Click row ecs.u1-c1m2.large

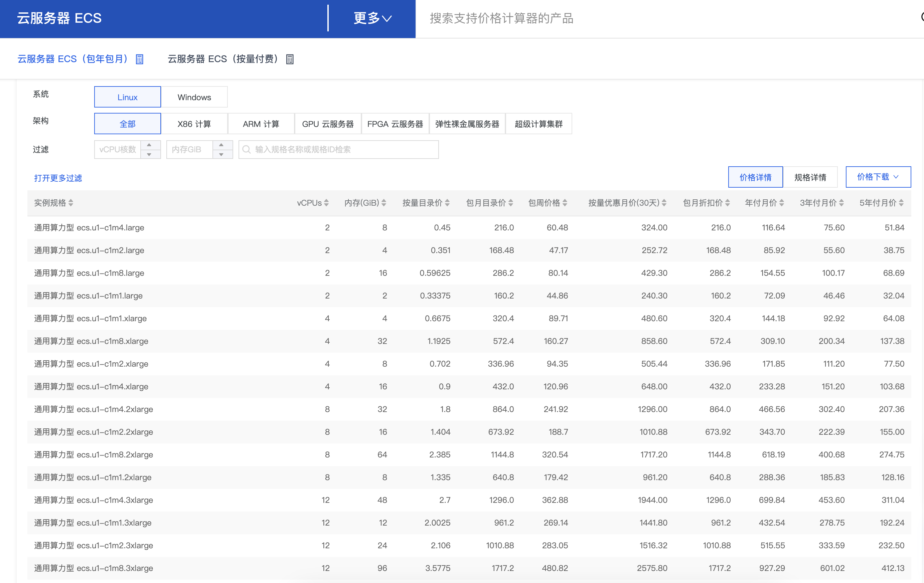469,250
